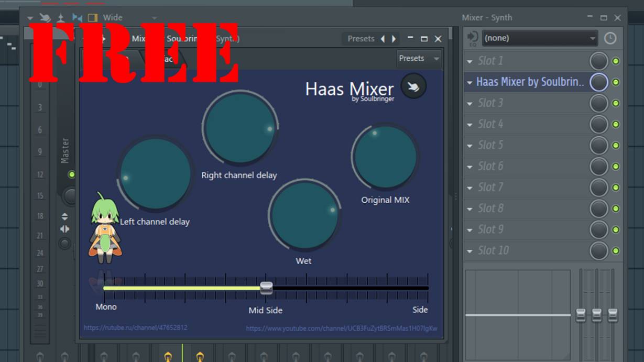Viewport: 644px width, 362px height.
Task: Click the Master up-down arrows icon
Action: click(64, 216)
